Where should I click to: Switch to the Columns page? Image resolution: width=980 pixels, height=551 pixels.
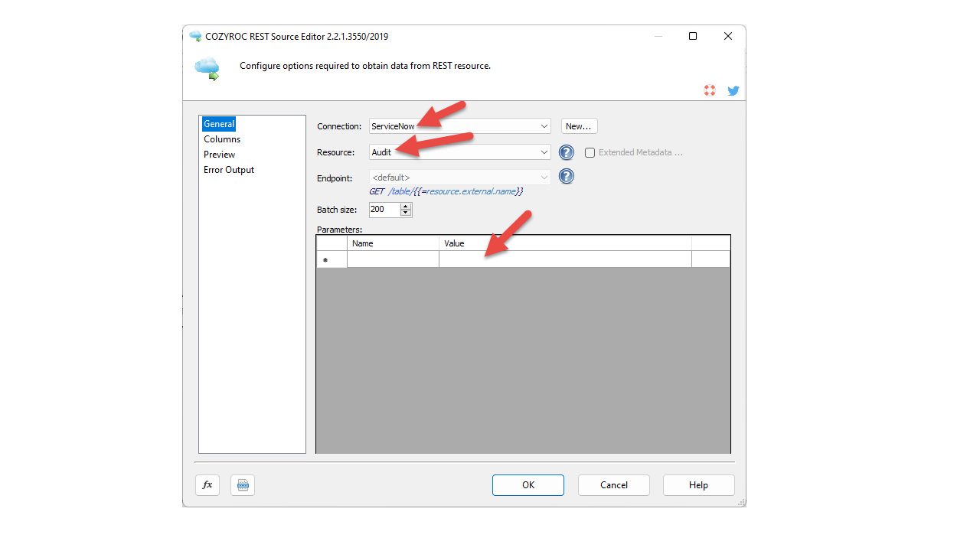tap(222, 139)
